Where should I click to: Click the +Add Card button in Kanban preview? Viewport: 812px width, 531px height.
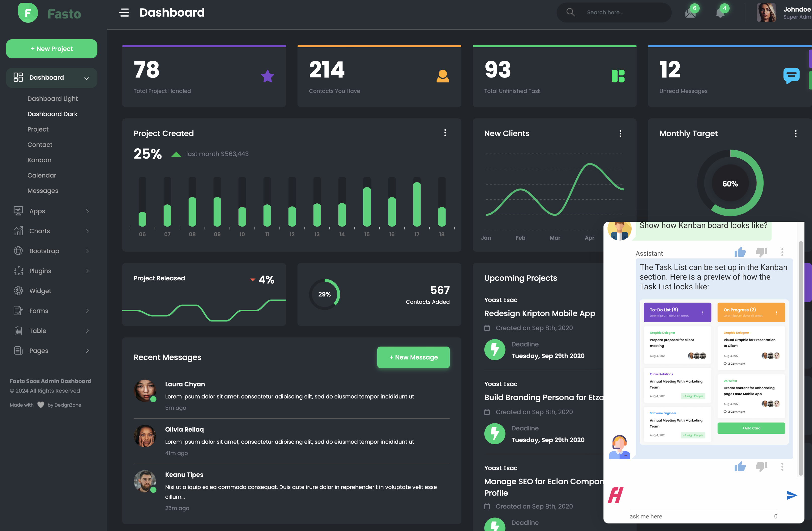[x=751, y=428]
